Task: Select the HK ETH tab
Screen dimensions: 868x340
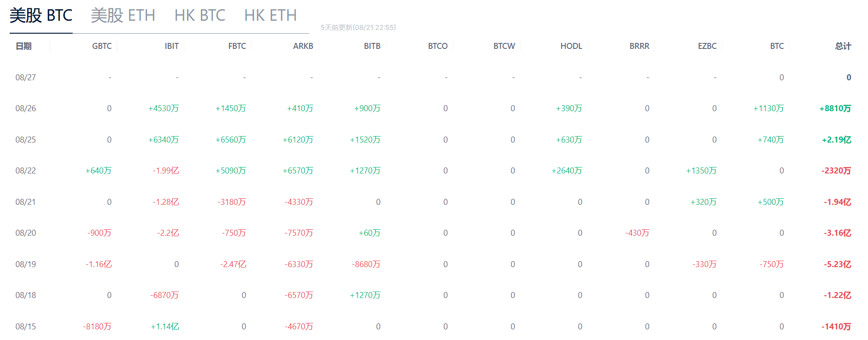Action: (270, 16)
